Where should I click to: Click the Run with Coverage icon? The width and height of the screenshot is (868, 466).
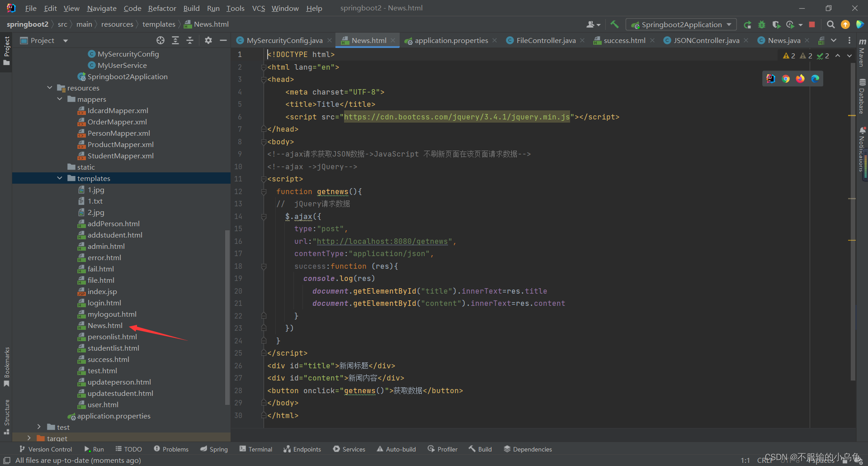coord(776,24)
